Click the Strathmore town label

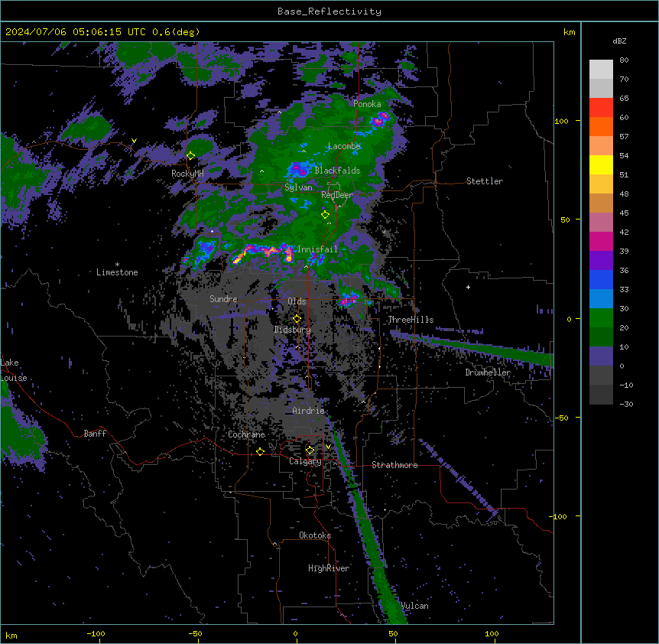[394, 465]
